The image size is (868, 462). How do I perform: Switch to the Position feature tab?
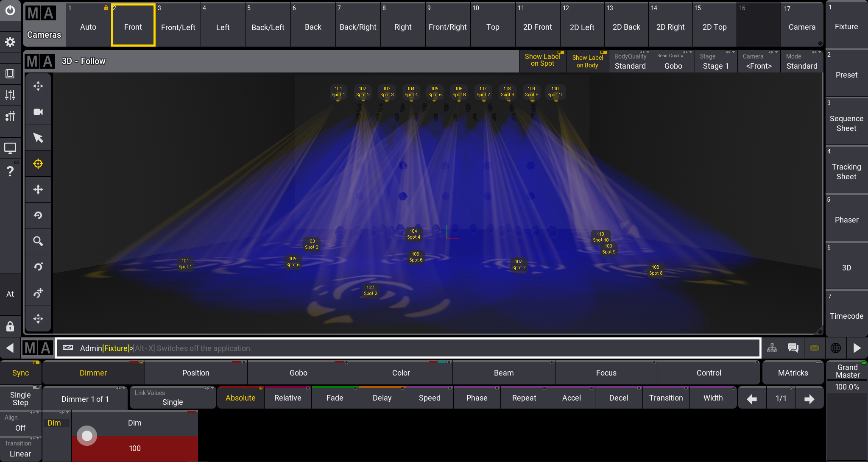(196, 373)
